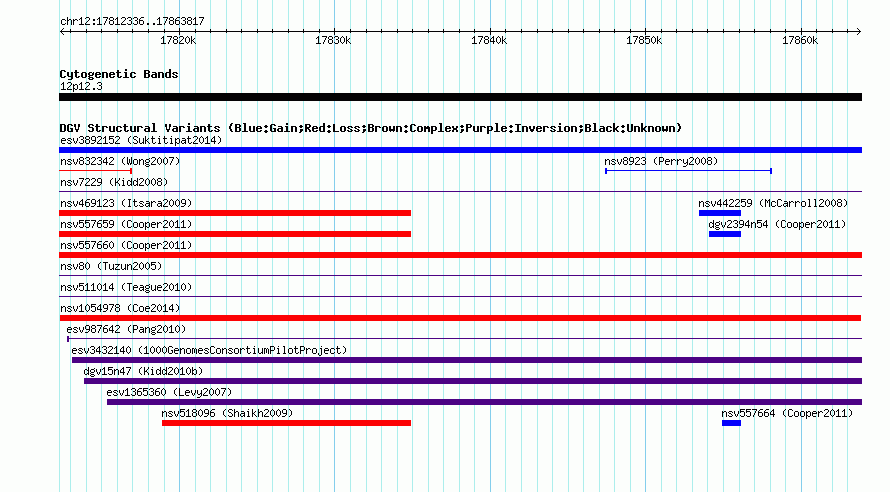Viewport: 890px width, 492px height.
Task: Click the 17860k ruler tick label
Action: 800,40
